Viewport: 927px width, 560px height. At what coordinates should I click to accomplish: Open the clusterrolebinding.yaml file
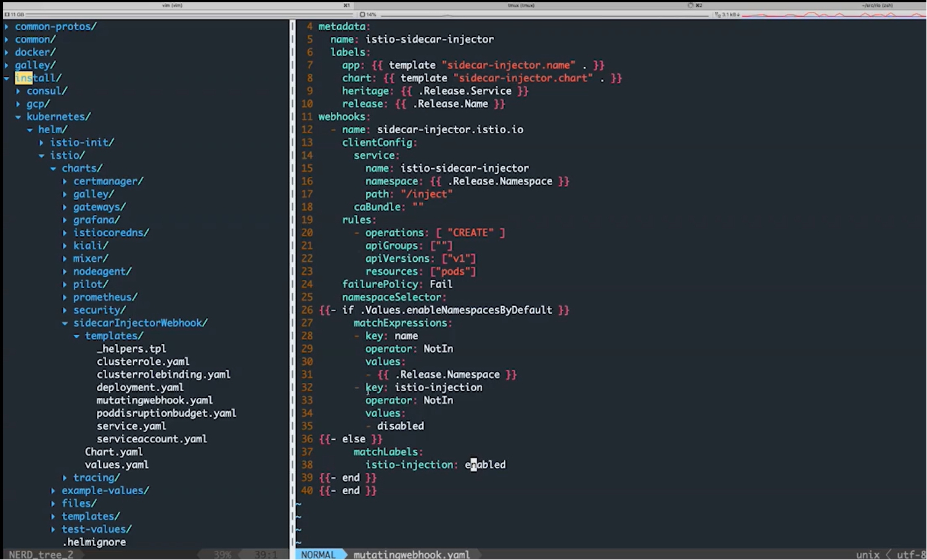point(163,375)
